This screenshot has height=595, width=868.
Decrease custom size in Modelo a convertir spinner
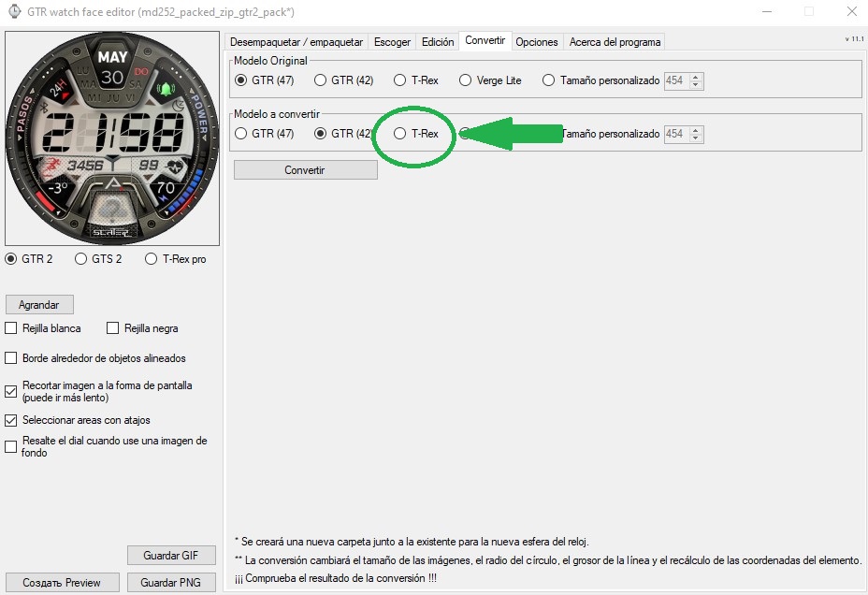[696, 138]
